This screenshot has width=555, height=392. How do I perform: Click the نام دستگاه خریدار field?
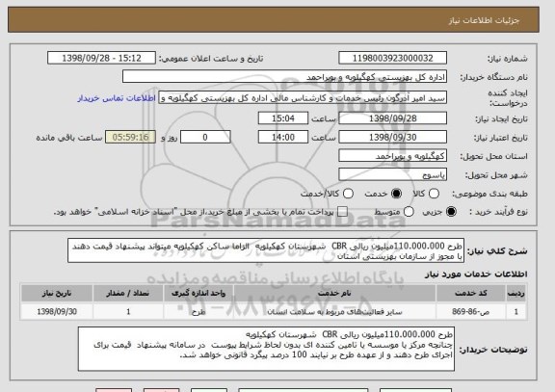pos(284,77)
